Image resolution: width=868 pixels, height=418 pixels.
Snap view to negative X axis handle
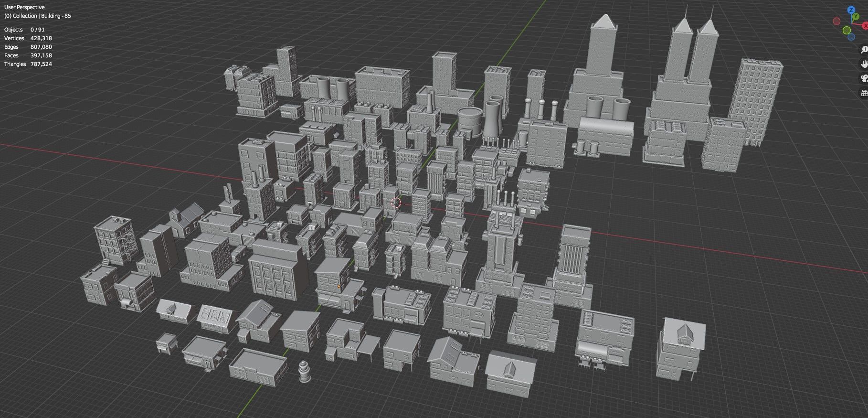[x=836, y=21]
